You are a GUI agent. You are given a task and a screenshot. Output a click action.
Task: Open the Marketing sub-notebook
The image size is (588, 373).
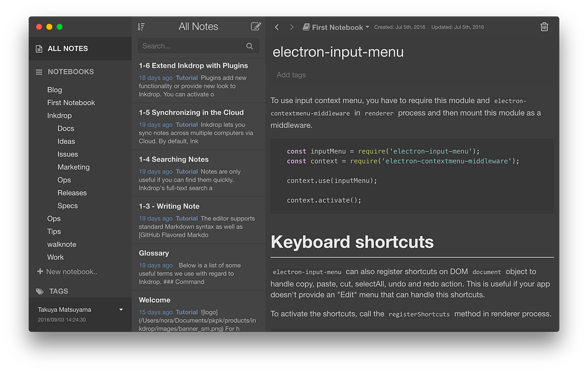(x=73, y=167)
